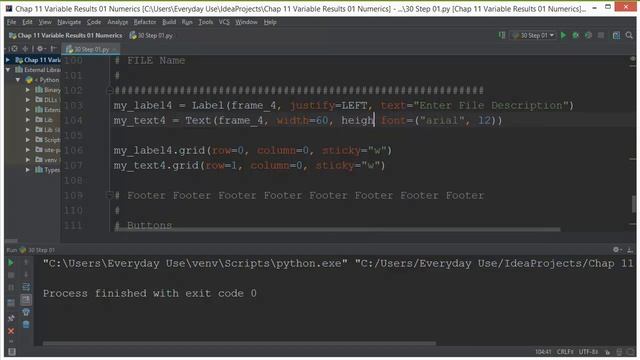
Task: Open the Window menu
Action: click(246, 22)
